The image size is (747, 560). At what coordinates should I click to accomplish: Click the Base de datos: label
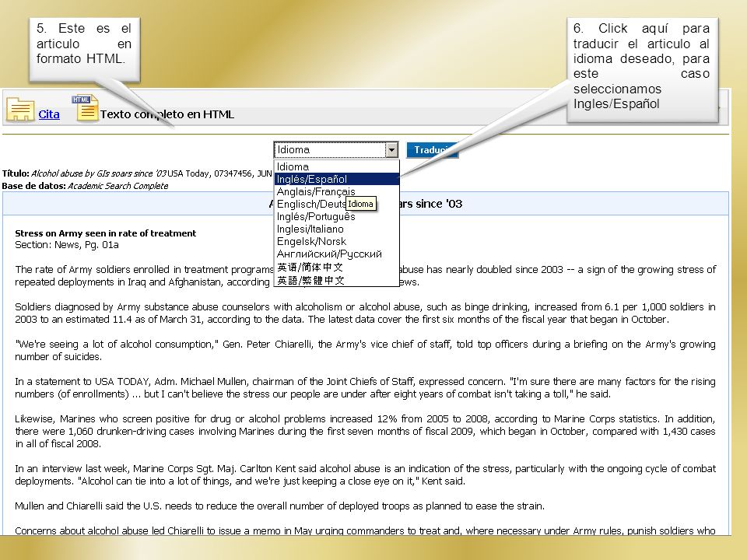(33, 186)
